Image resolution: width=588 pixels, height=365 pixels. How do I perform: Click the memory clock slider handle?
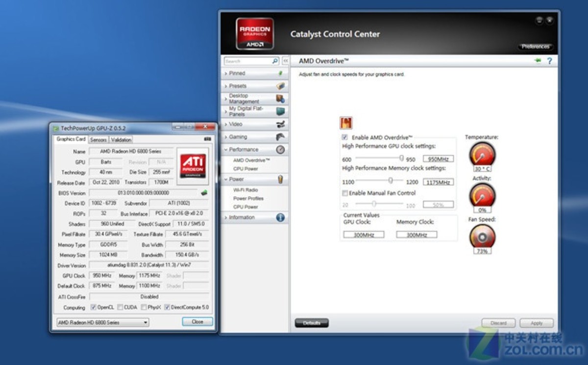pyautogui.click(x=391, y=181)
